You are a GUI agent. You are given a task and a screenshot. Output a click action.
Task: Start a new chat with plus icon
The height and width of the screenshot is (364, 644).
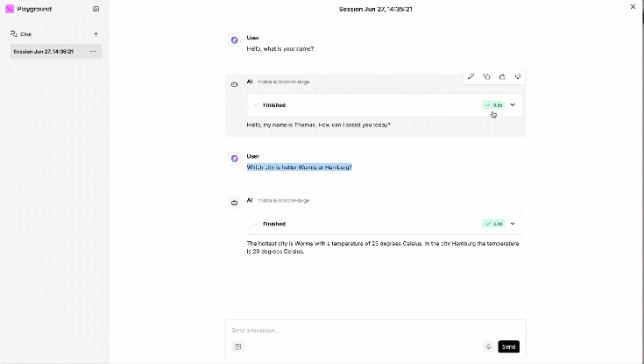tap(96, 34)
